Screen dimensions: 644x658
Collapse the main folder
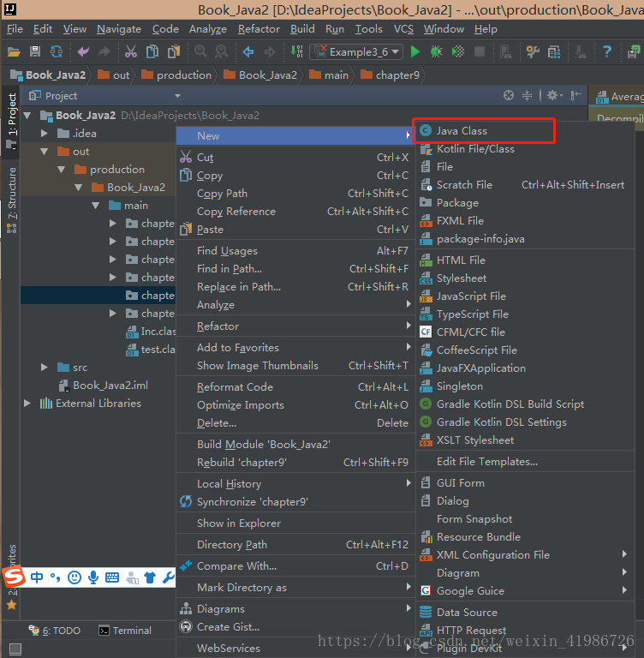(96, 206)
